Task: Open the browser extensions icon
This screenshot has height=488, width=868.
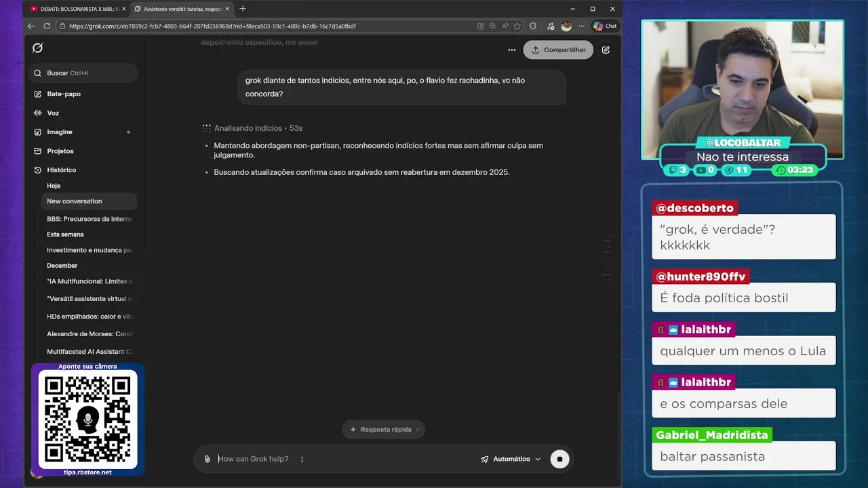Action: pyautogui.click(x=533, y=26)
